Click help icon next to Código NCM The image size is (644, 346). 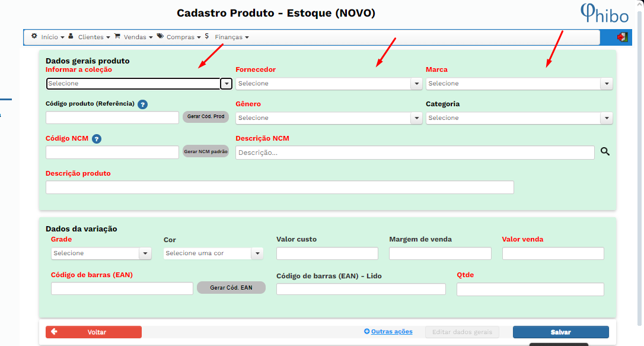tap(97, 139)
